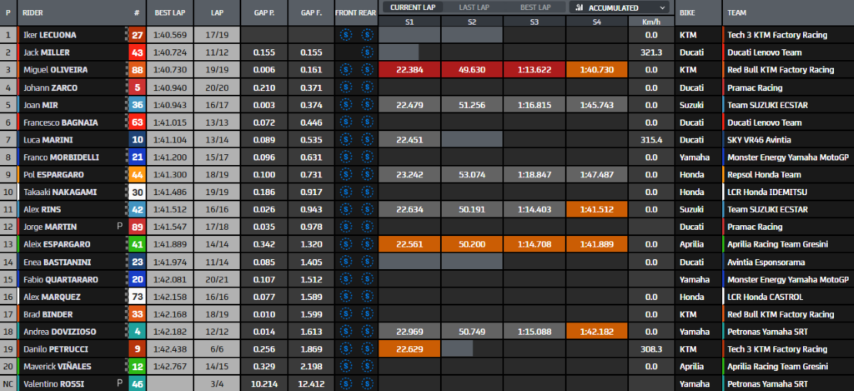The width and height of the screenshot is (854, 391).
Task: Click the P pit marker beside Valentino Rossi
Action: coord(119,383)
